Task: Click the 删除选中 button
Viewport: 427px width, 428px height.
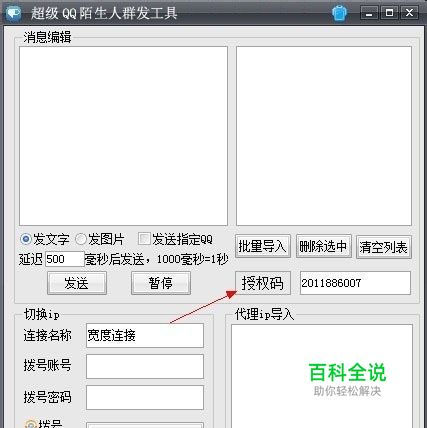Action: [x=323, y=247]
